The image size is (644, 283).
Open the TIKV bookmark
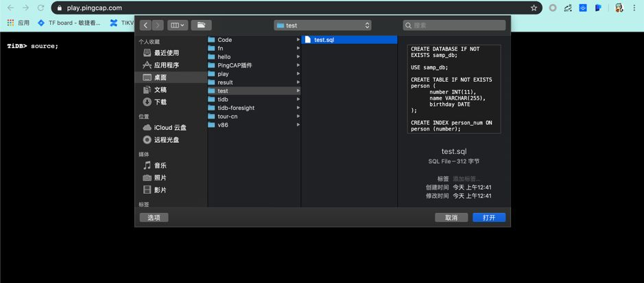tap(121, 23)
